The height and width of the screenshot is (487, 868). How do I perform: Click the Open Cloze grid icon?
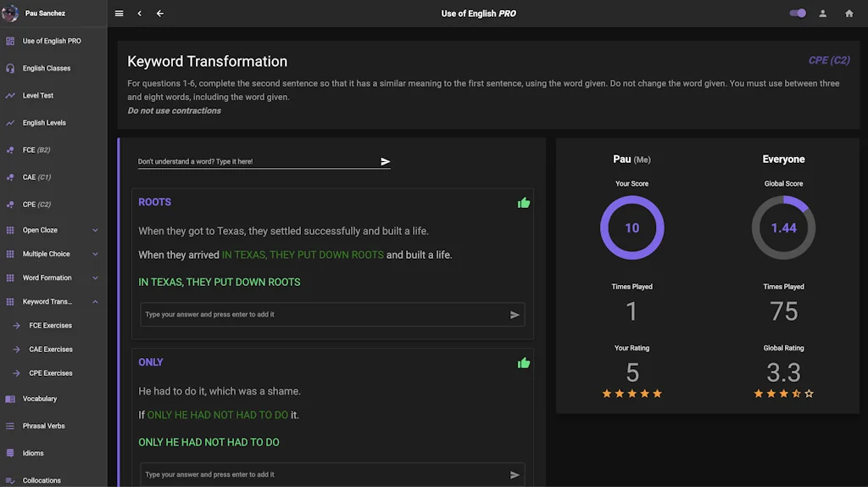point(10,230)
